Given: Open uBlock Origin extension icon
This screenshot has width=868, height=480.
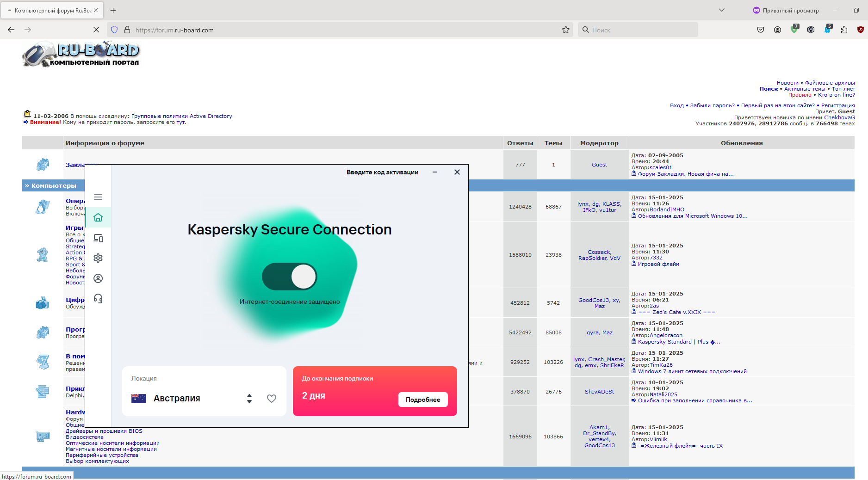Looking at the screenshot, I should click(861, 30).
